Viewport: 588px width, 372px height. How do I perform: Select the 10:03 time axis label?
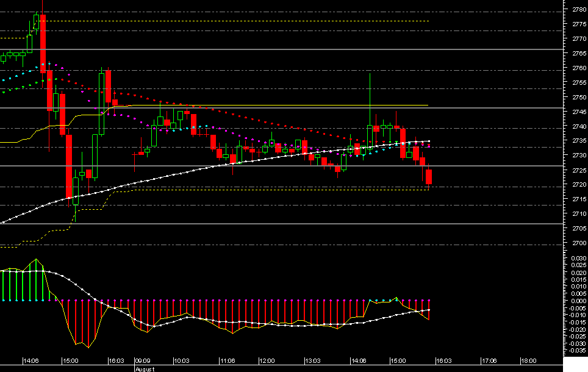182,361
